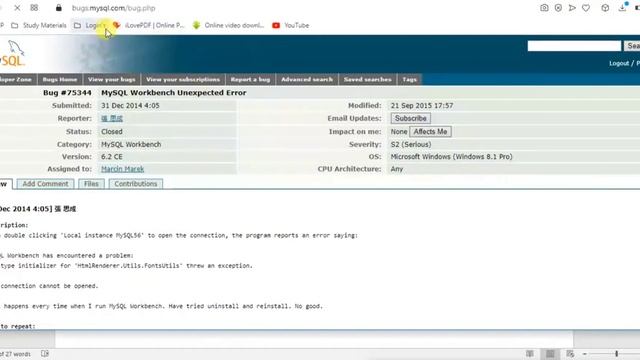Click the Logout link
The height and width of the screenshot is (360, 640).
[x=619, y=63]
